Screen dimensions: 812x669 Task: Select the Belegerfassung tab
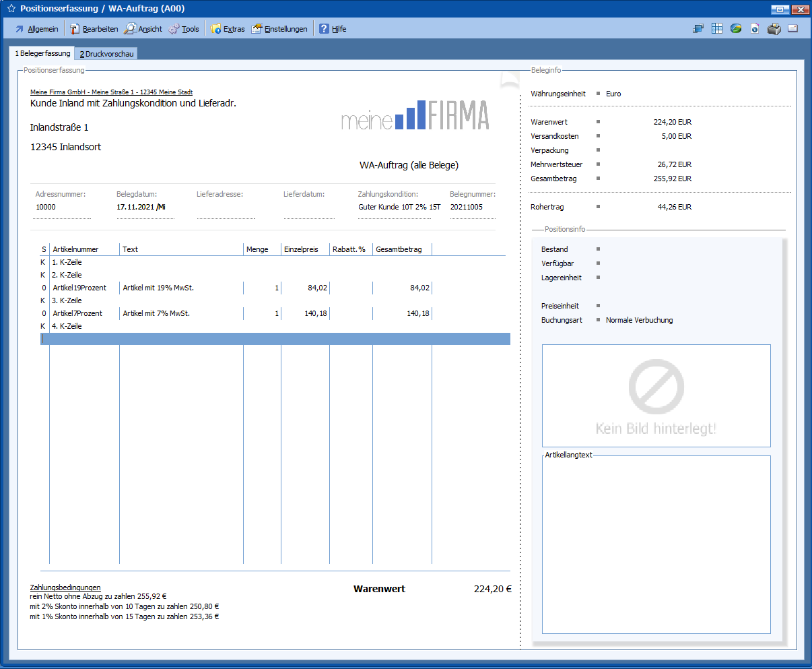pyautogui.click(x=42, y=53)
